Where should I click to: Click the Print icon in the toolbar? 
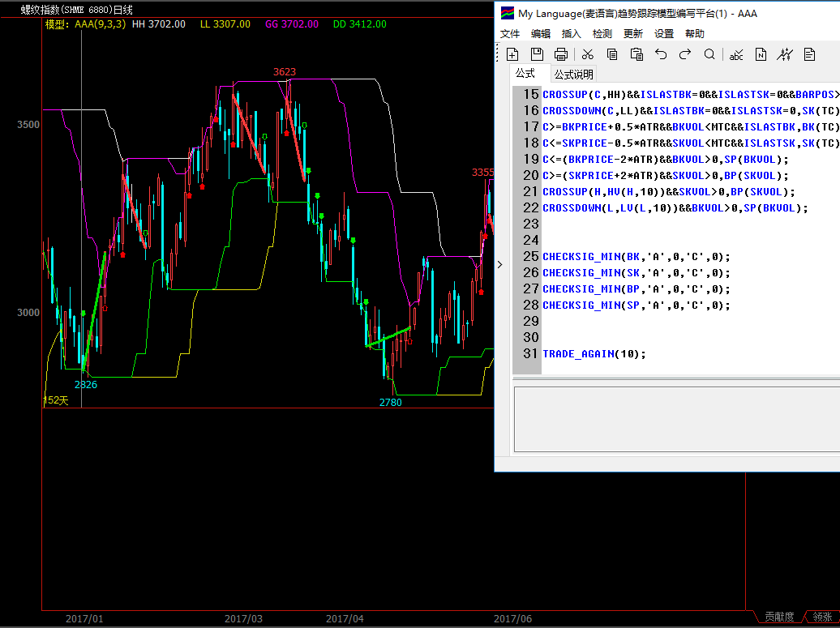pyautogui.click(x=561, y=54)
